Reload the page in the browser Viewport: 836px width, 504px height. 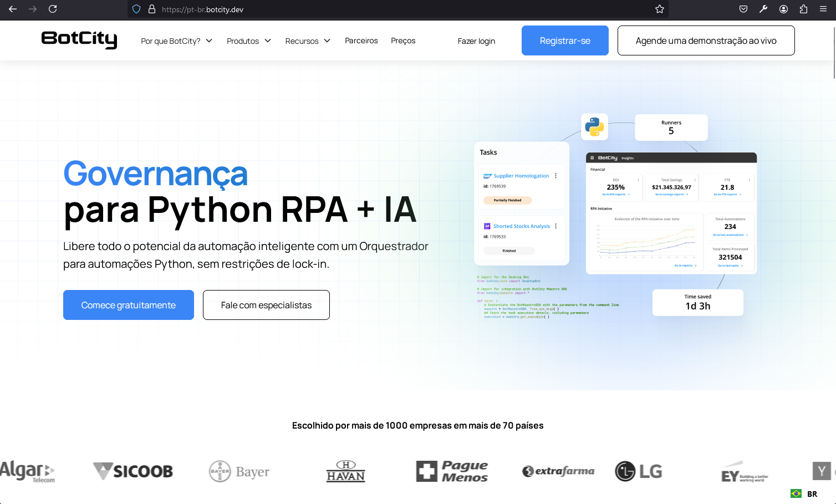coord(53,9)
